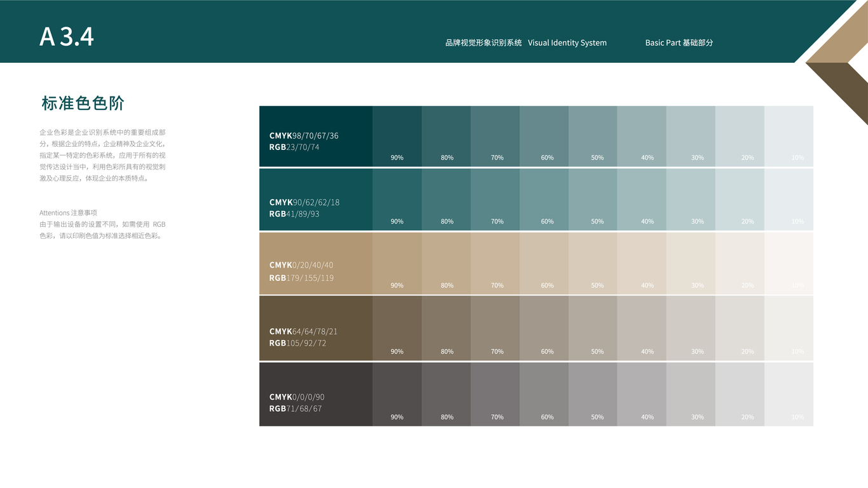Choose the 20% tint in the brown row
This screenshot has height=488, width=868.
[740, 328]
